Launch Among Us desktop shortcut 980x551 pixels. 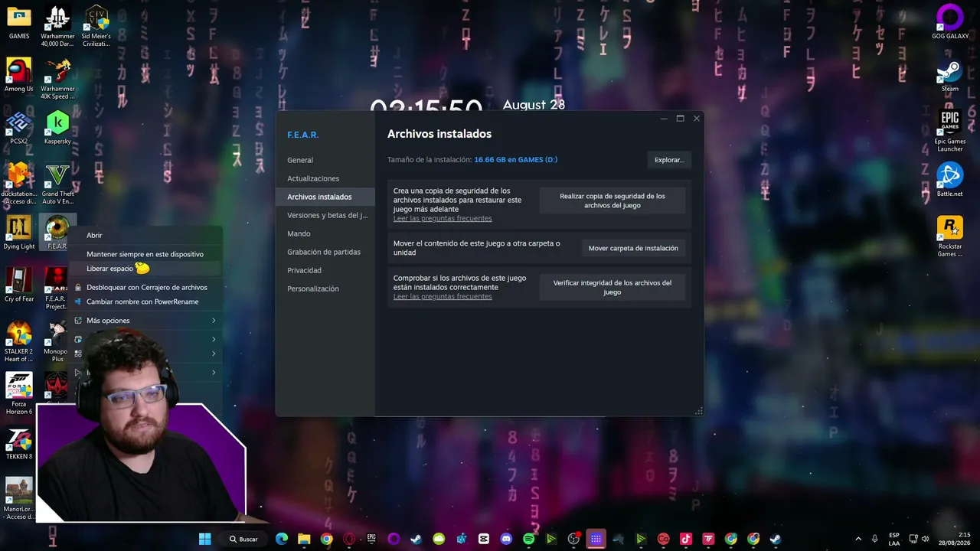pyautogui.click(x=19, y=75)
